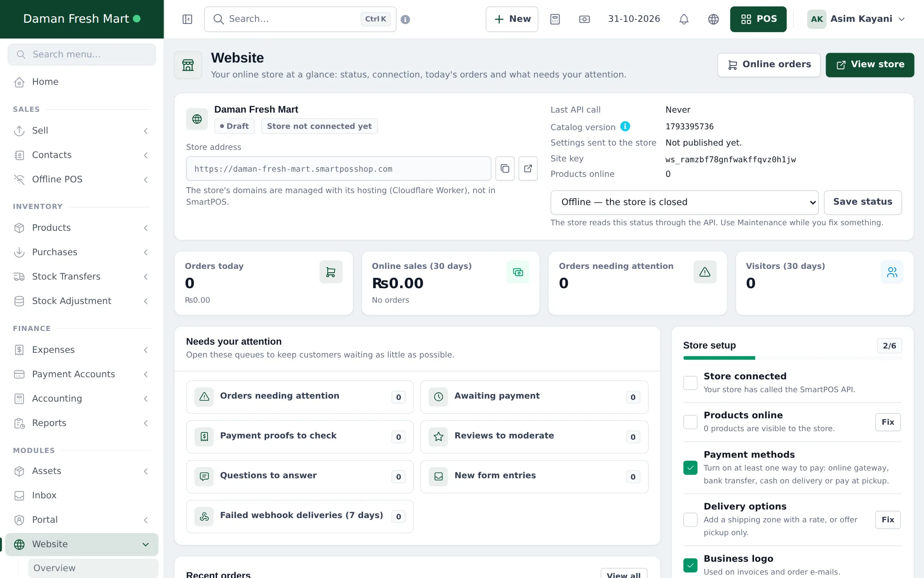This screenshot has height=578, width=924.
Task: Open the calculator icon in the top bar
Action: [x=555, y=19]
